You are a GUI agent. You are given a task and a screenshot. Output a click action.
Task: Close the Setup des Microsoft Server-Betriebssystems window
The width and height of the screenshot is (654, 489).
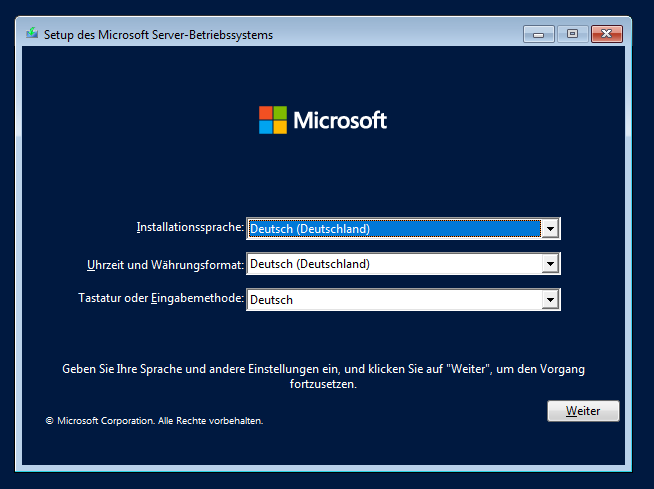606,34
